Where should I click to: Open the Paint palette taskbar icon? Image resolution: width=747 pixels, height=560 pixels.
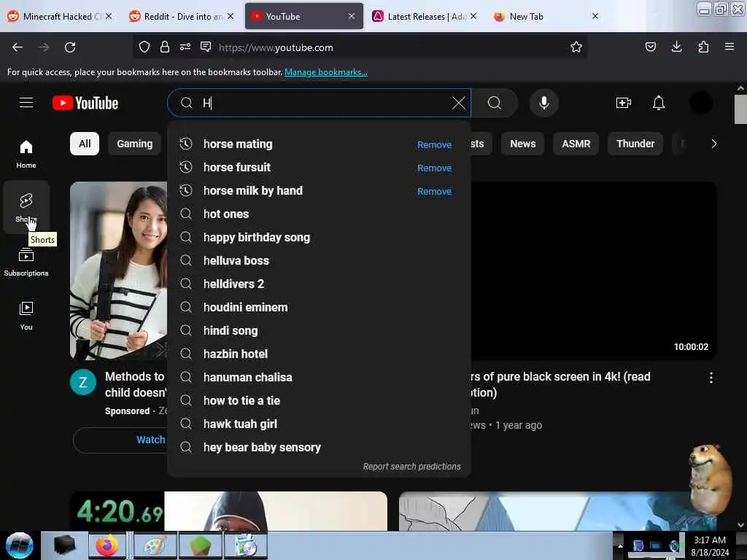tap(155, 545)
